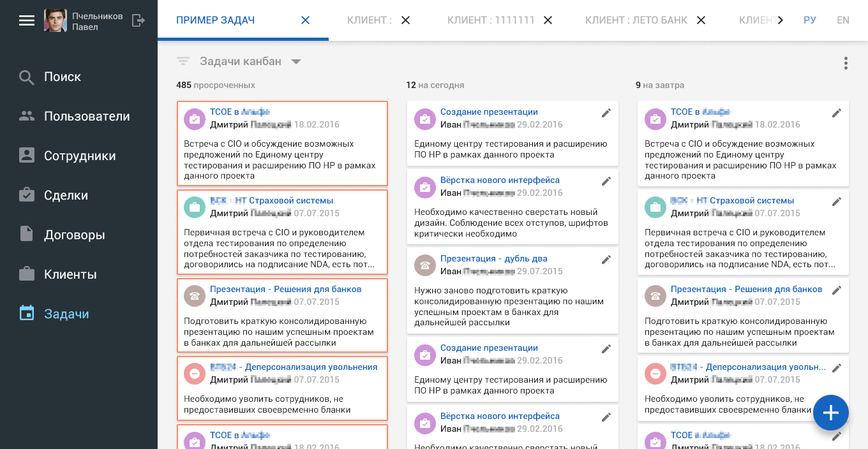
Task: Click the phone icon on Презентация - дубль два
Action: click(425, 266)
